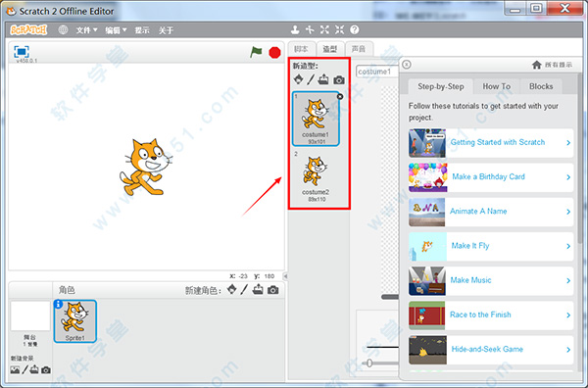Click the Scratch logo

coord(28,29)
